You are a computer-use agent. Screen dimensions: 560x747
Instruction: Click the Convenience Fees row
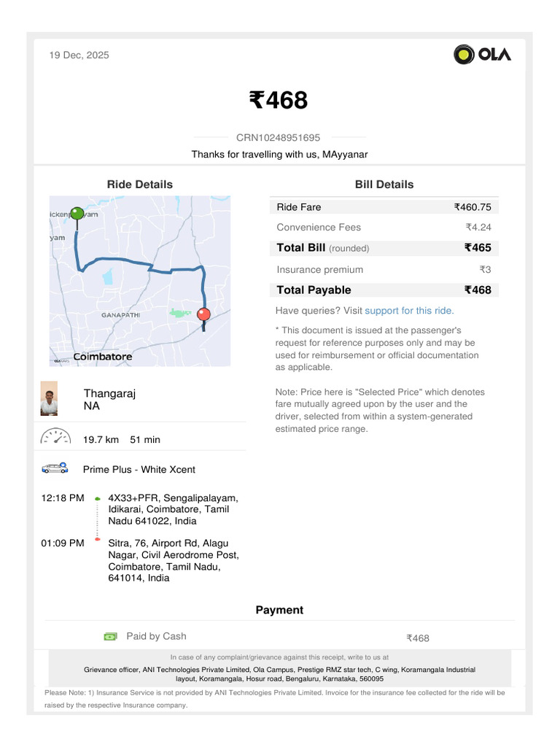point(384,227)
